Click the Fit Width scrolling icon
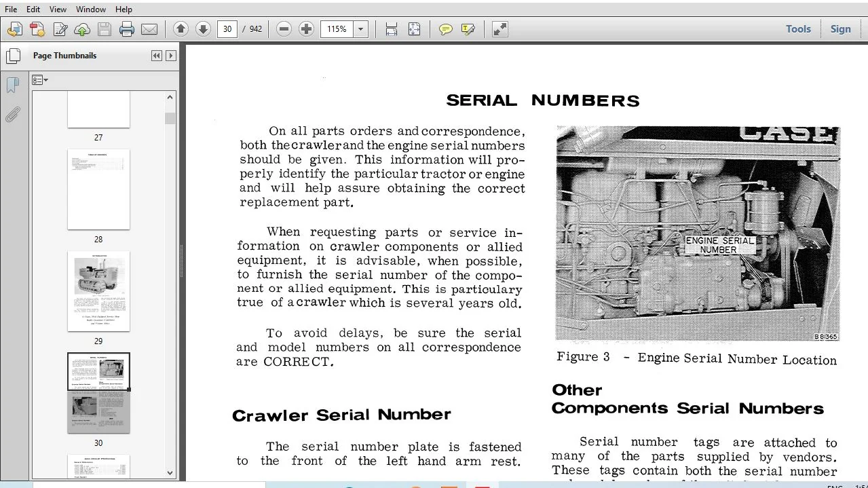 click(392, 29)
